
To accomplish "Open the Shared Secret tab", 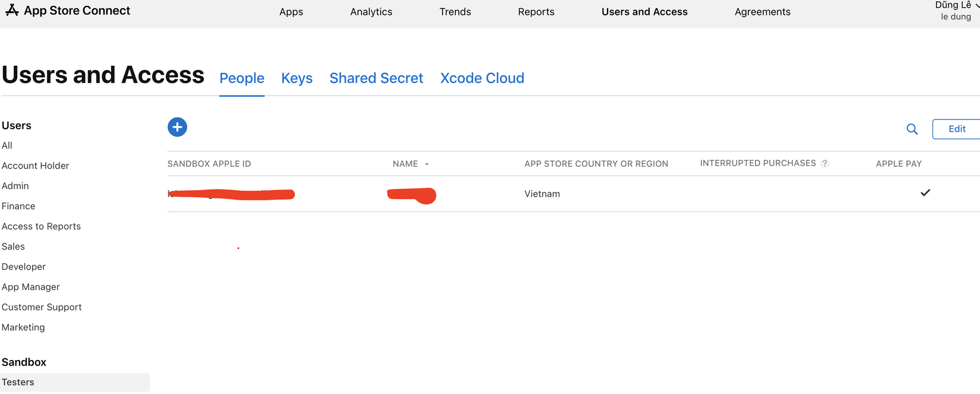I will [x=376, y=78].
